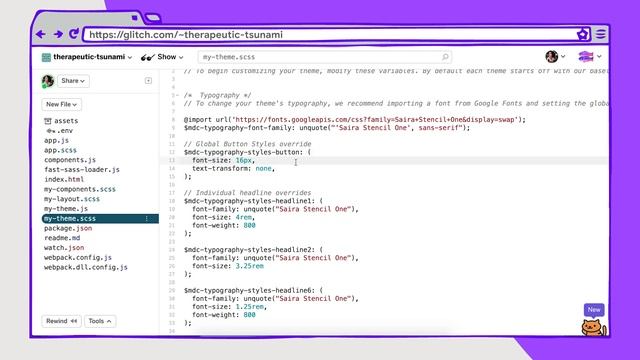Open the assets folder
Viewport: 640px width, 360px height.
[61, 121]
